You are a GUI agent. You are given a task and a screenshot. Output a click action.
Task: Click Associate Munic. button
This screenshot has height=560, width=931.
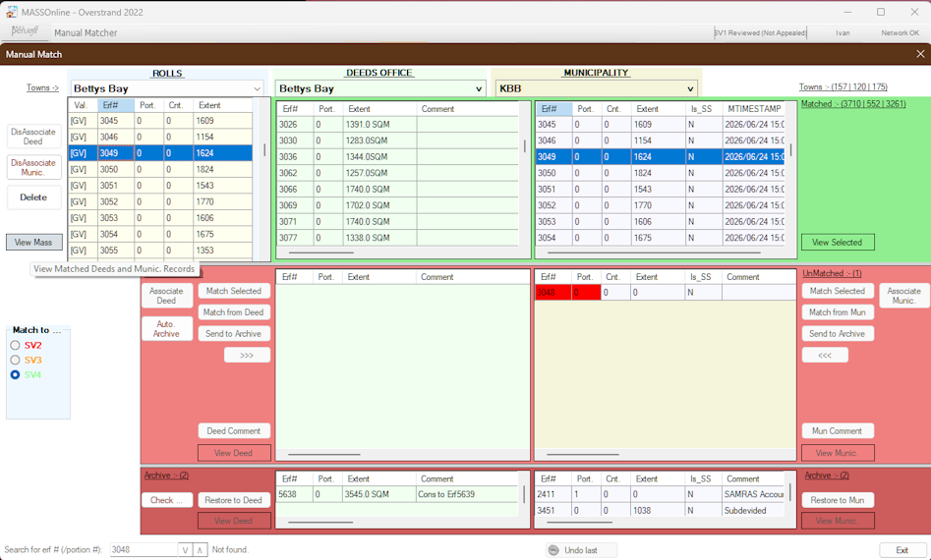pos(904,296)
